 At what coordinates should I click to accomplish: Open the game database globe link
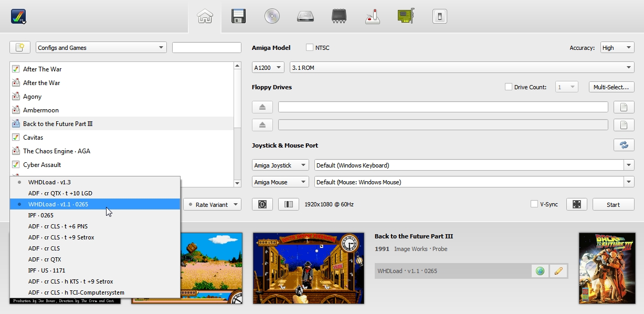click(x=540, y=271)
